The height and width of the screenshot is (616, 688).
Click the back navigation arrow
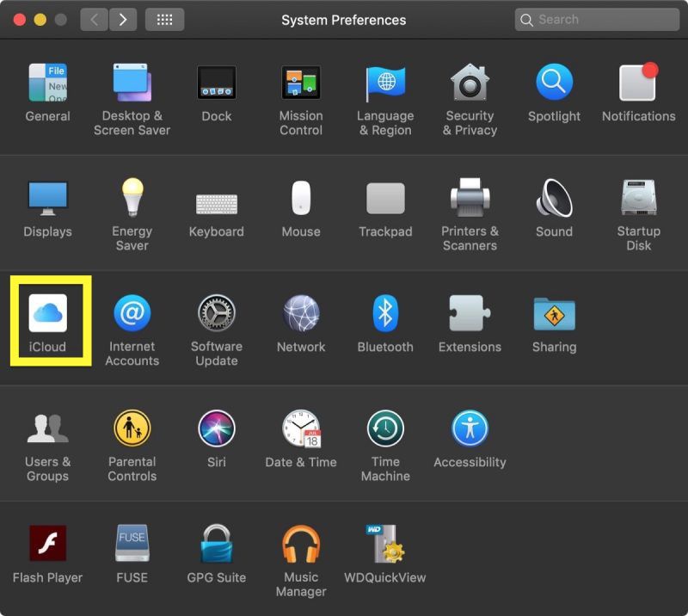(95, 19)
